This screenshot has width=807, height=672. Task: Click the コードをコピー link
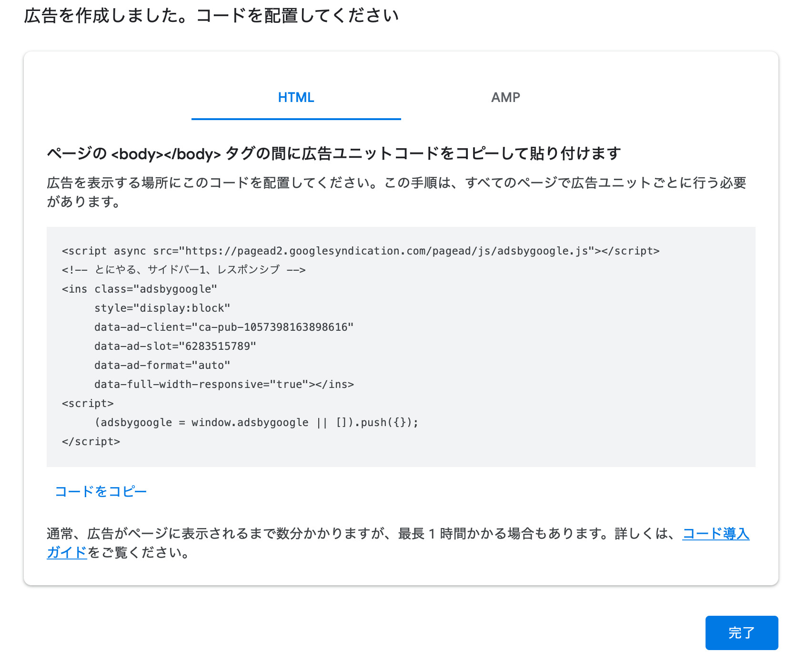pos(101,491)
